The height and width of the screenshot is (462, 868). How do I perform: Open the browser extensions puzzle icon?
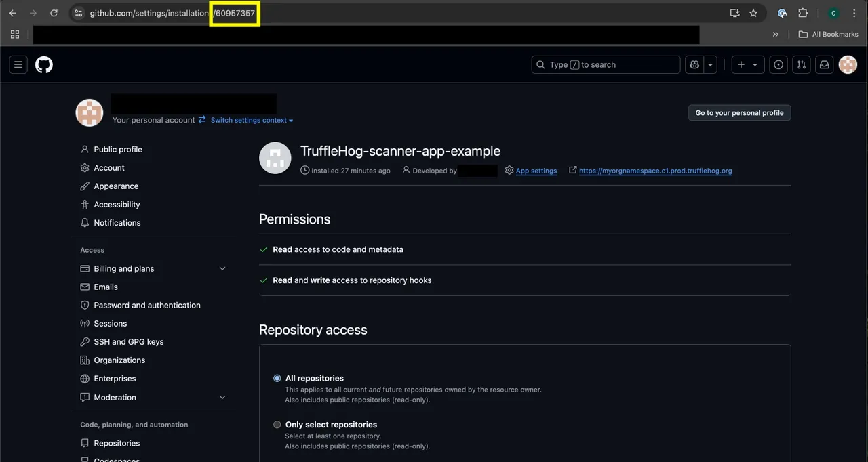[803, 12]
